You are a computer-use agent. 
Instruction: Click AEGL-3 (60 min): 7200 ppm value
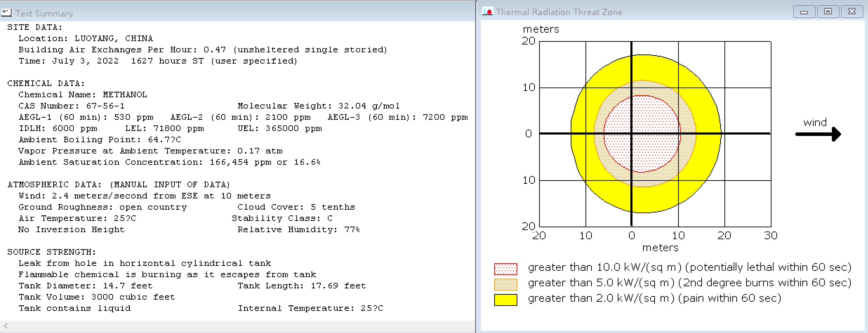point(398,117)
